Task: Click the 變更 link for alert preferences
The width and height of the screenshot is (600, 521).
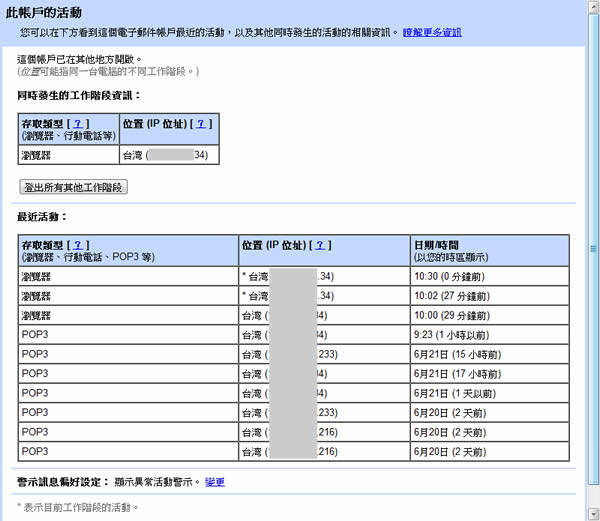Action: point(215,482)
